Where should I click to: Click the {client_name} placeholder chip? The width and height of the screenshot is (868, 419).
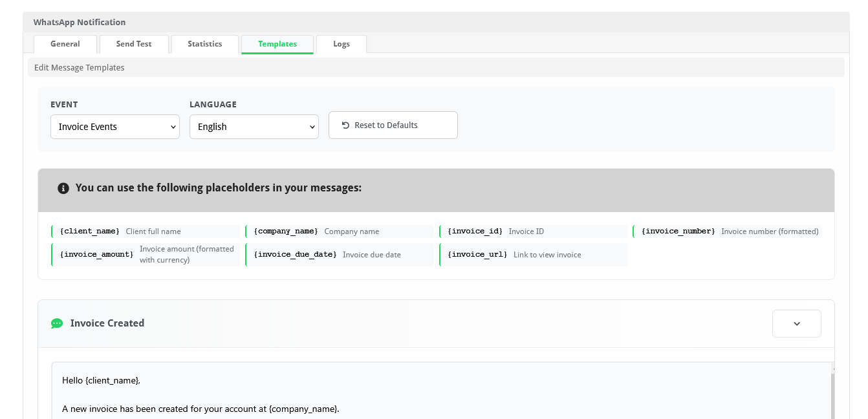pyautogui.click(x=90, y=231)
